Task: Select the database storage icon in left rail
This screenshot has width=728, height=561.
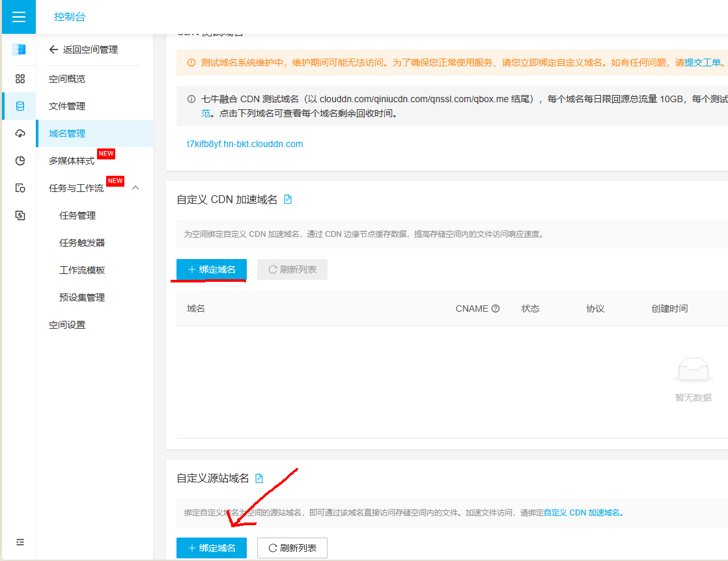Action: coord(20,106)
